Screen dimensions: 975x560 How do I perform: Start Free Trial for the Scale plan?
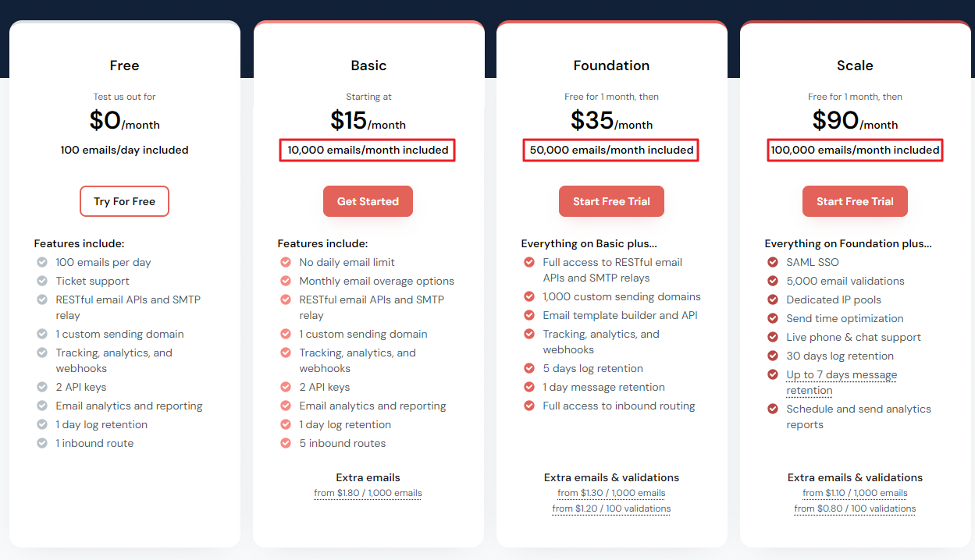(x=855, y=201)
